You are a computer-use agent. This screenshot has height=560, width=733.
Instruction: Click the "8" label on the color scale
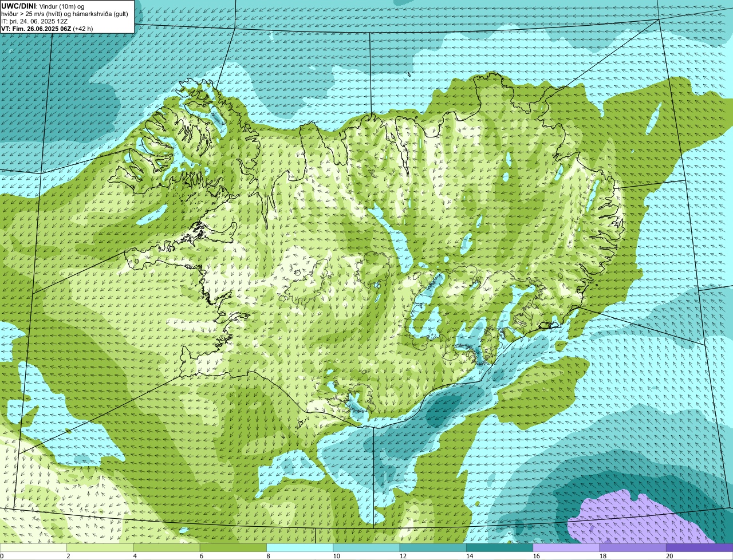268,556
